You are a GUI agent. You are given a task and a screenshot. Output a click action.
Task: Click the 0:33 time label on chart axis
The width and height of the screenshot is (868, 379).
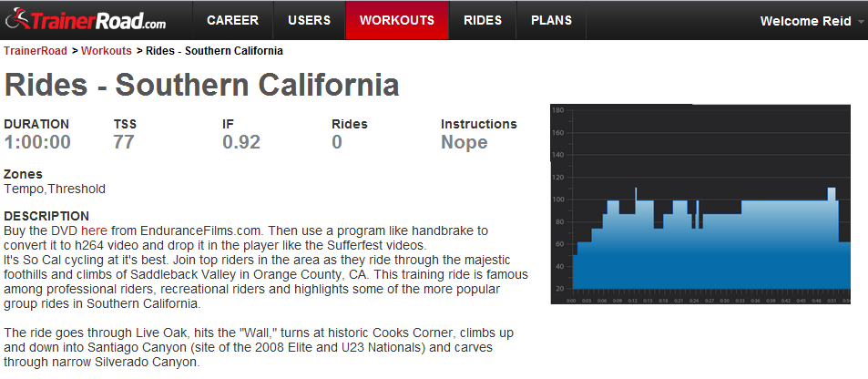tap(740, 301)
